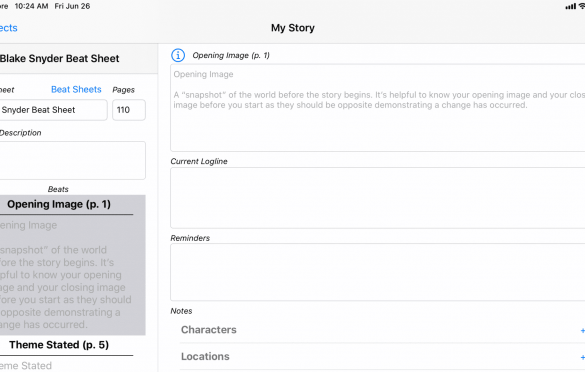Expand the Characters notes row
585x372 pixels.
coord(382,330)
